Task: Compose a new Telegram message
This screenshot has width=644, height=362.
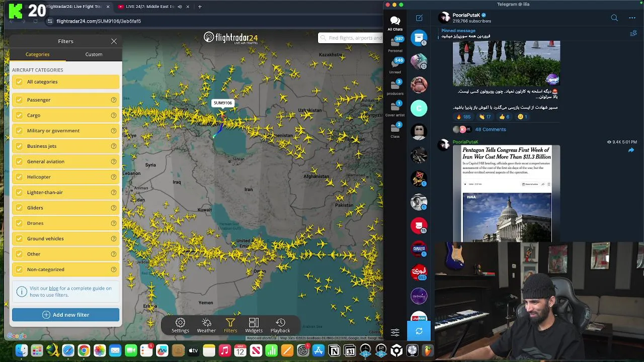Action: click(419, 18)
